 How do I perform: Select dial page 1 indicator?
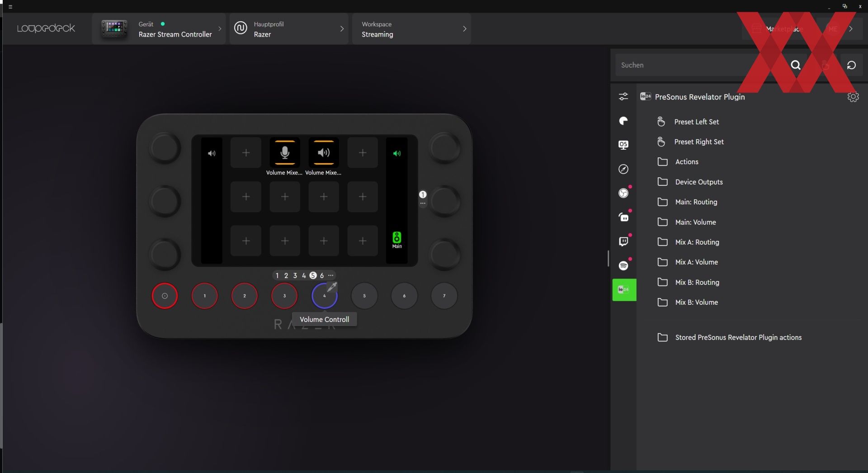[x=423, y=194]
